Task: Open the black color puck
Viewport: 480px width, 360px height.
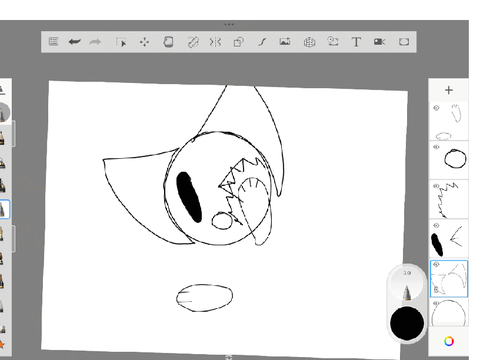Action: tap(407, 323)
